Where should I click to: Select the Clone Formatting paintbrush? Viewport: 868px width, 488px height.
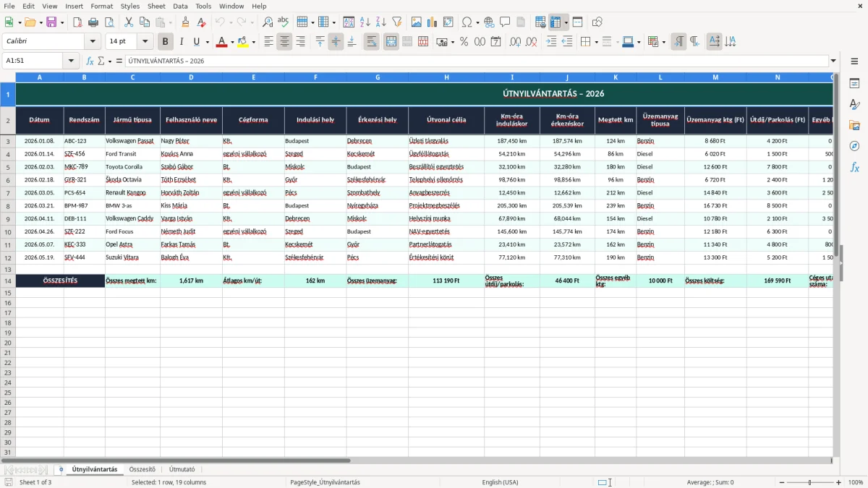pyautogui.click(x=185, y=22)
